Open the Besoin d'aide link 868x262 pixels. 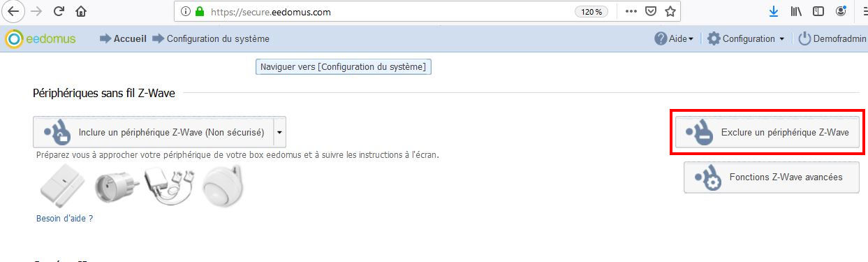[64, 218]
